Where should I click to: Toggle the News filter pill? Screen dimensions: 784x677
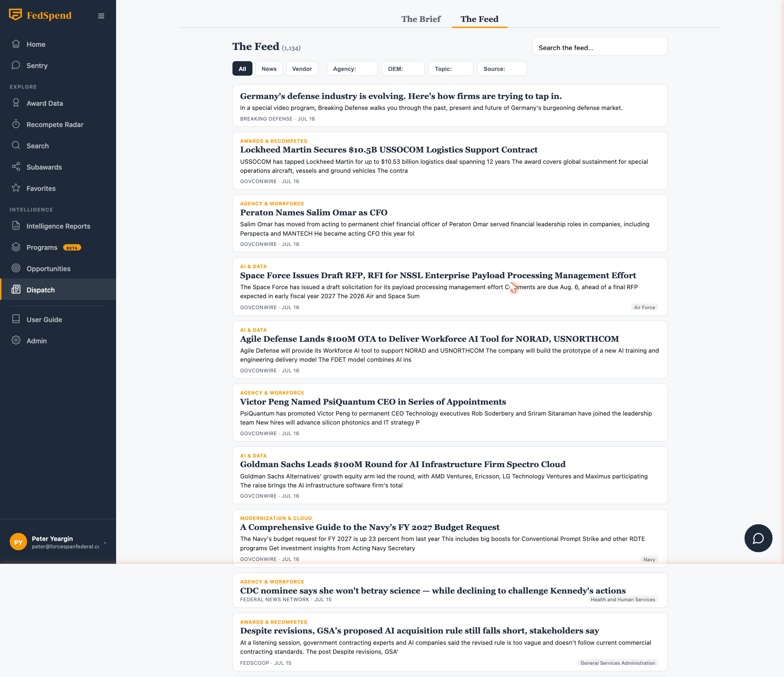click(x=269, y=68)
